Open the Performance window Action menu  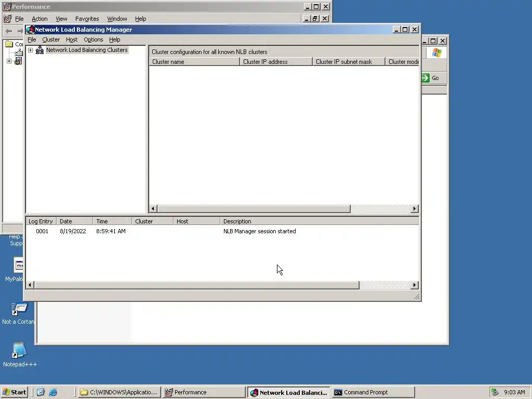point(39,19)
